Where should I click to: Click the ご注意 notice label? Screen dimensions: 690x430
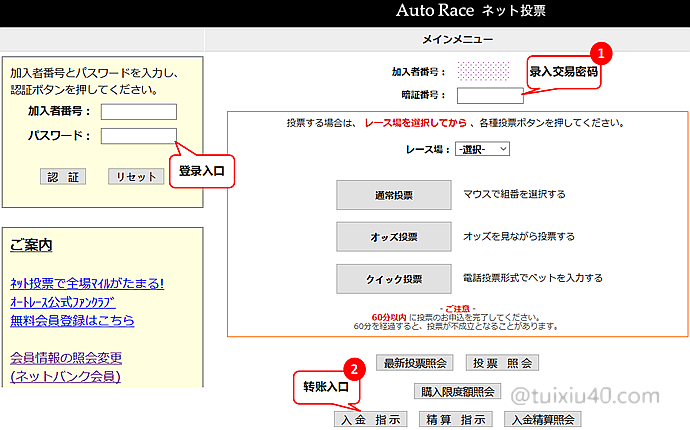click(x=458, y=309)
